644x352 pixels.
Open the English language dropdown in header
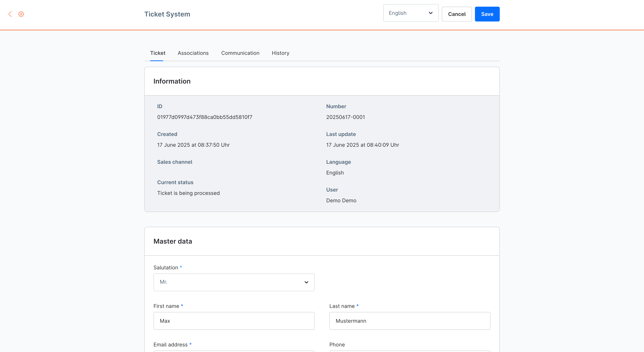coord(411,13)
